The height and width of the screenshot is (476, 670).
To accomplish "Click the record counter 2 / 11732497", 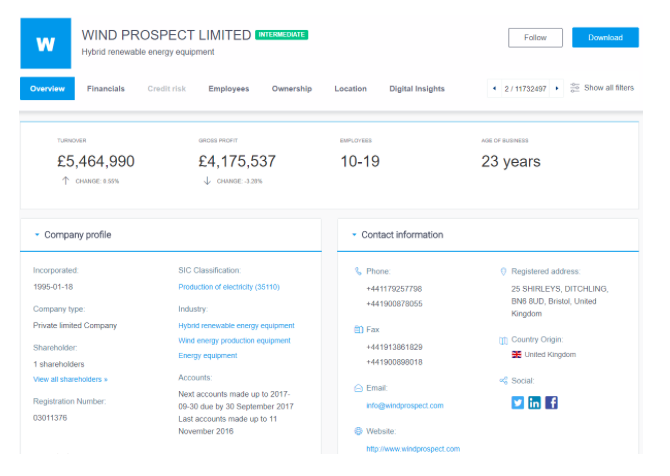I will pos(526,89).
